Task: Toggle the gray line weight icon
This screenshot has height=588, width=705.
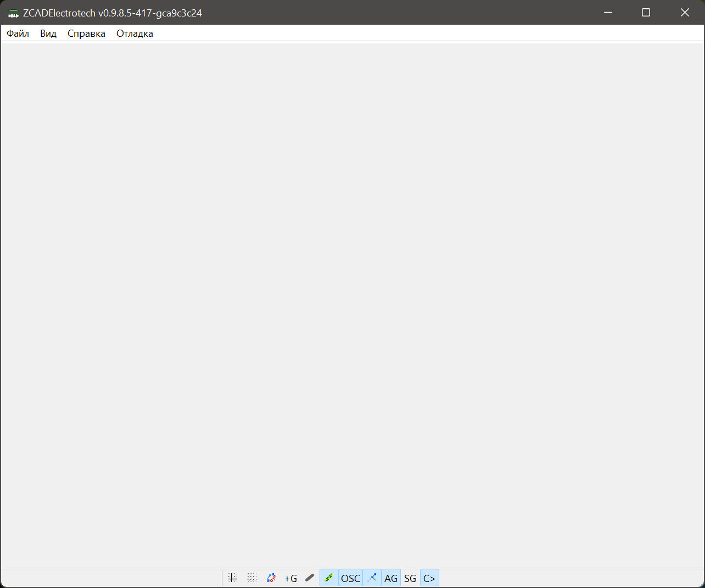Action: tap(310, 578)
